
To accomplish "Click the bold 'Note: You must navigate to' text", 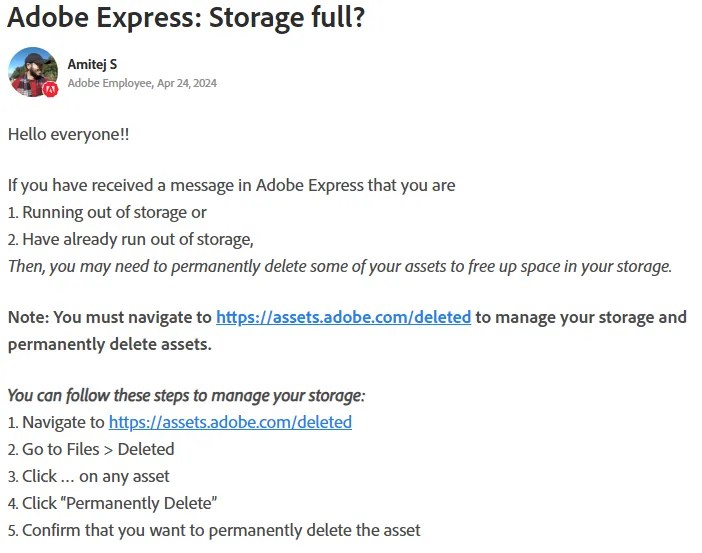I will pyautogui.click(x=110, y=317).
